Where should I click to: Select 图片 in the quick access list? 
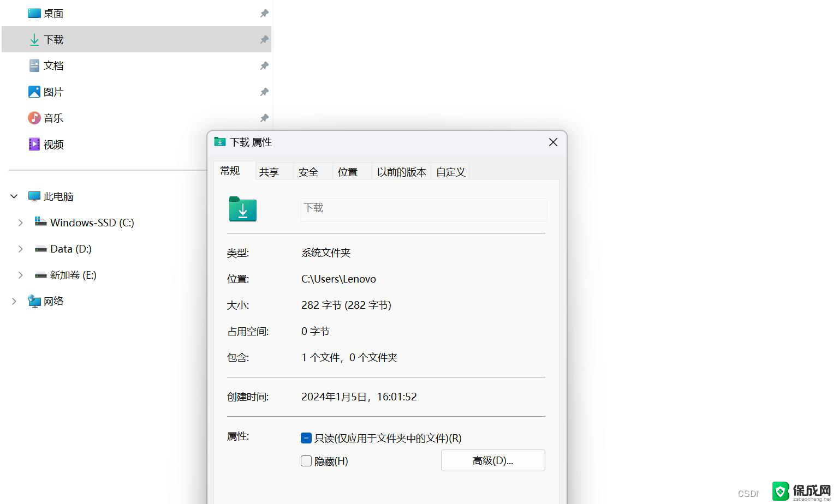tap(53, 92)
